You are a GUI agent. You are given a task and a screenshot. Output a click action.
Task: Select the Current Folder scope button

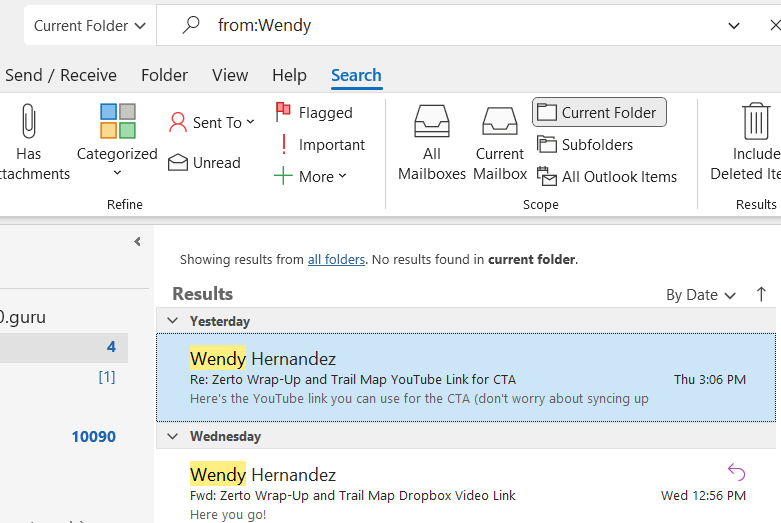point(599,112)
